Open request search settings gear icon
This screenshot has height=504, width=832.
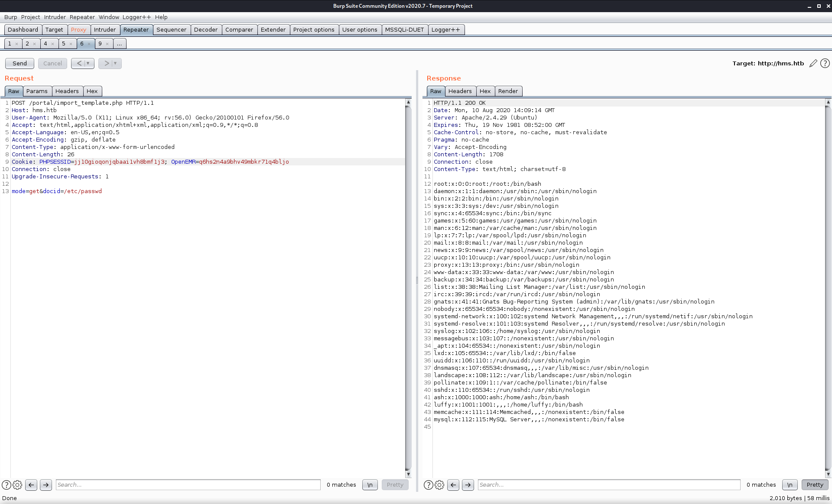tap(17, 485)
